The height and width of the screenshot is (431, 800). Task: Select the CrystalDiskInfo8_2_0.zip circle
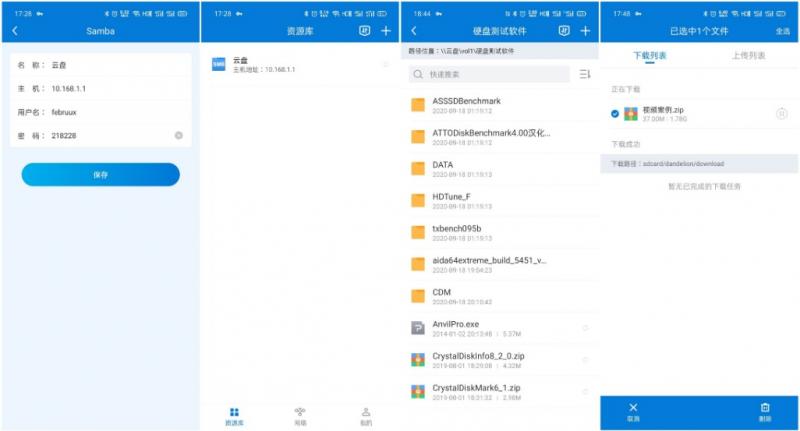tap(585, 360)
